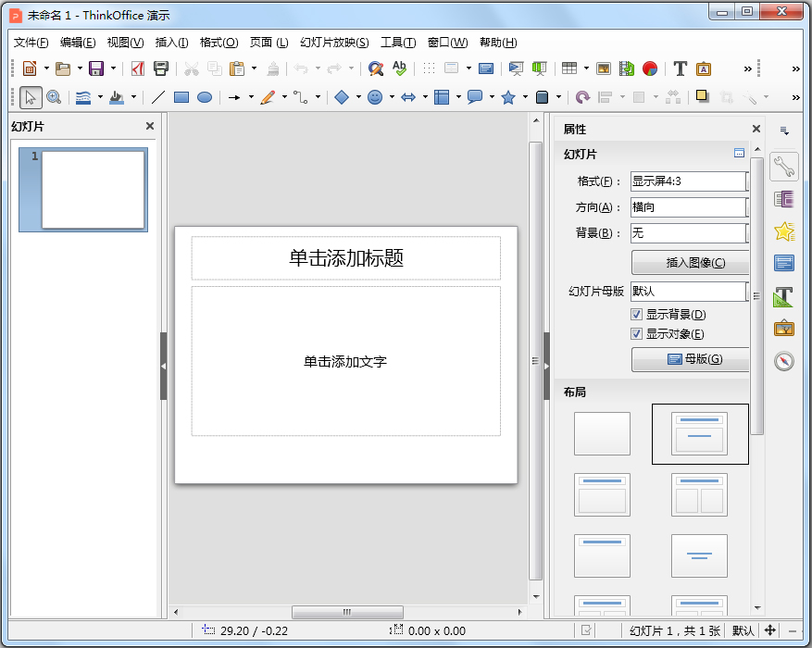Select slide 1 thumbnail
This screenshot has height=648, width=812.
coord(83,190)
